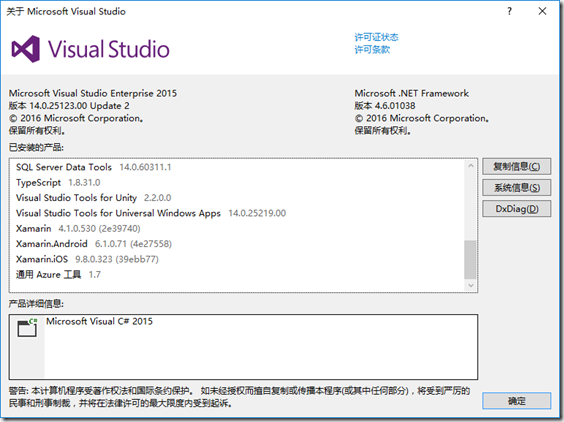Click the 版本 14.0.25123.00 Update 2 text
The width and height of the screenshot is (564, 422).
click(69, 106)
